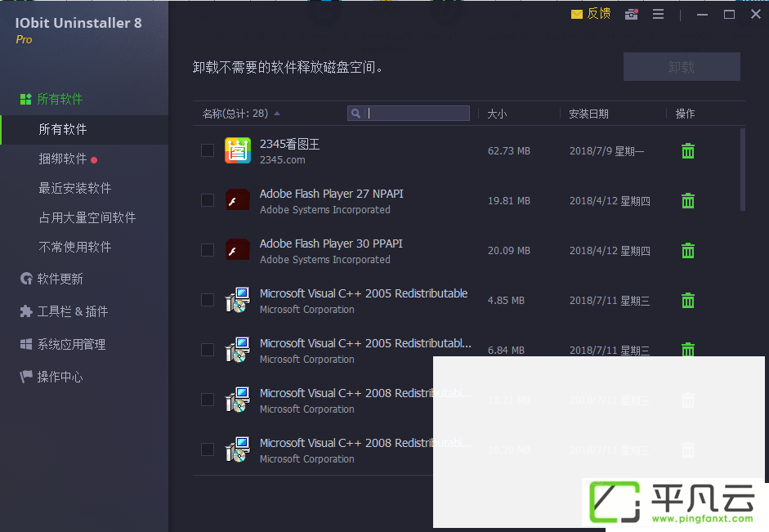Tick checkbox for first Visual C++ 2008 entry

pyautogui.click(x=208, y=400)
